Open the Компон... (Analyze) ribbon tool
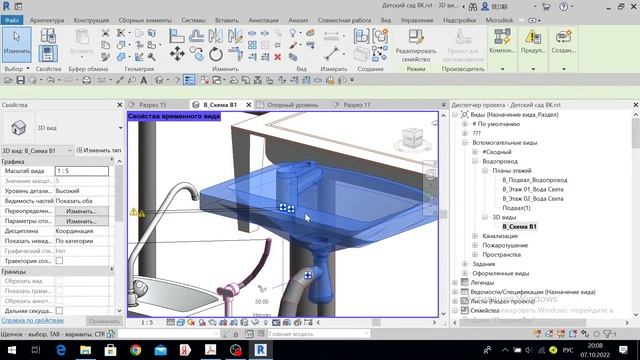This screenshot has width=640, height=360. click(x=502, y=42)
